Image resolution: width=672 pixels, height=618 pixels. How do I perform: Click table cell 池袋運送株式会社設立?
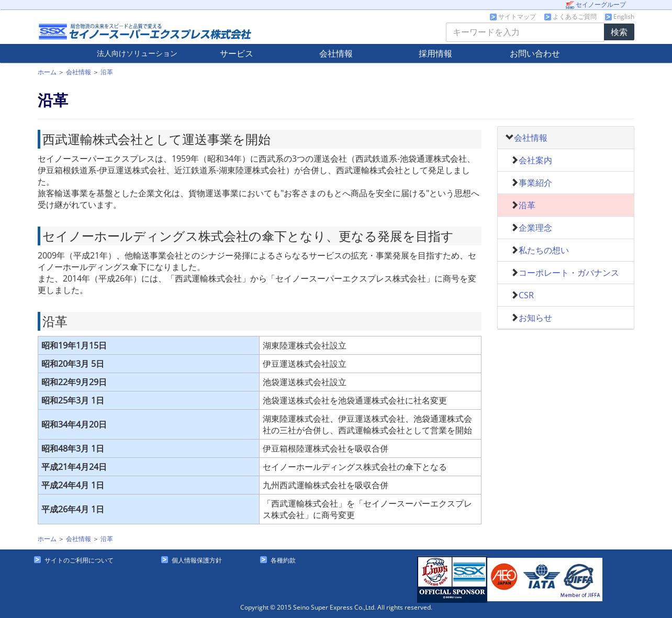370,382
